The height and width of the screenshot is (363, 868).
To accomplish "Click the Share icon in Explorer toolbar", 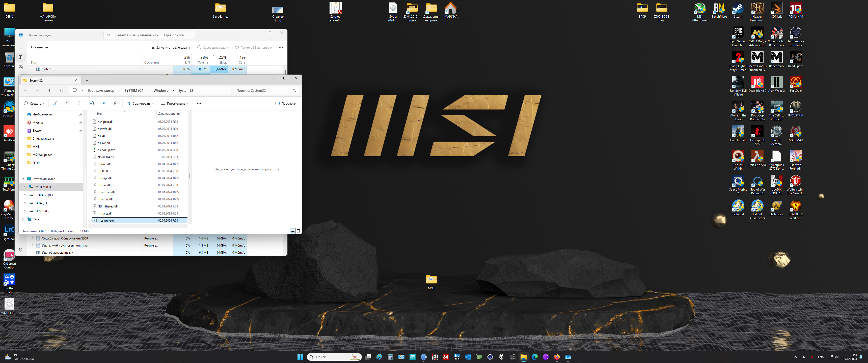I will 104,103.
